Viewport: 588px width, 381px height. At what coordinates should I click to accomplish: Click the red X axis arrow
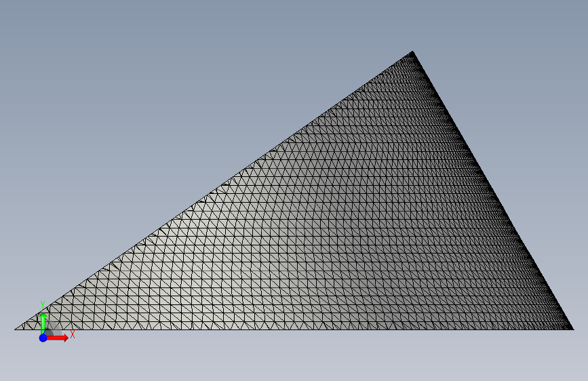(x=57, y=338)
